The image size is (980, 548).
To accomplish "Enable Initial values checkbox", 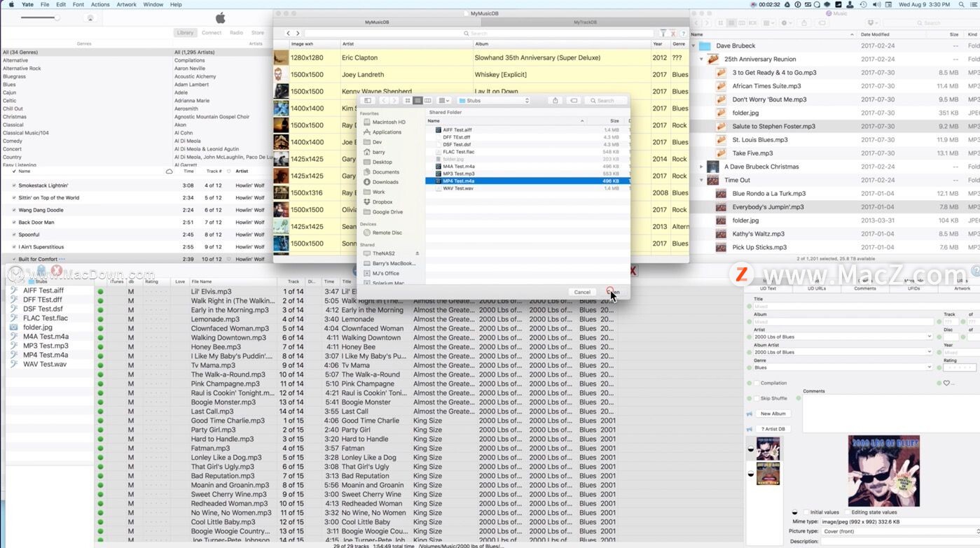I will [806, 512].
